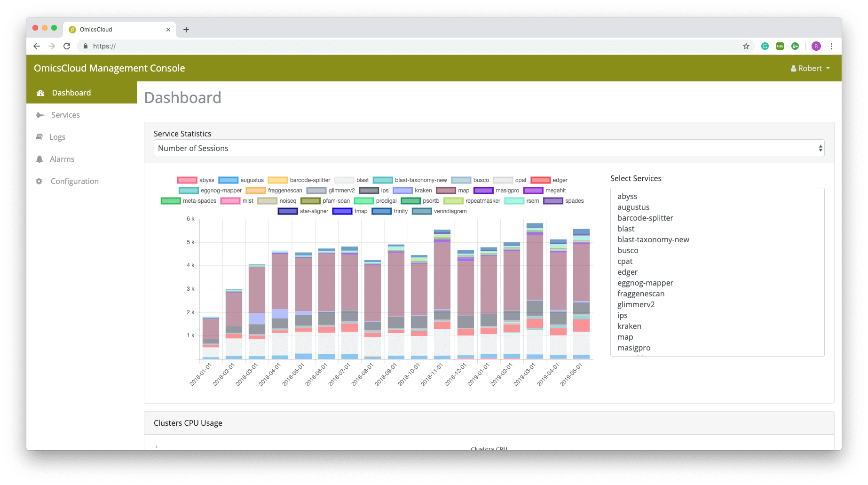Click the Robert user icon
This screenshot has height=485, width=868.
[794, 69]
